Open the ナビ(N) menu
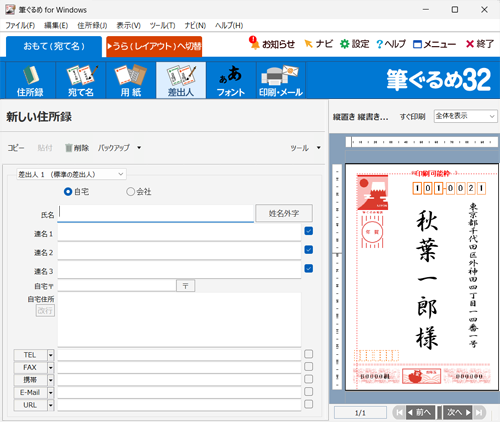This screenshot has height=422, width=500. [x=195, y=25]
